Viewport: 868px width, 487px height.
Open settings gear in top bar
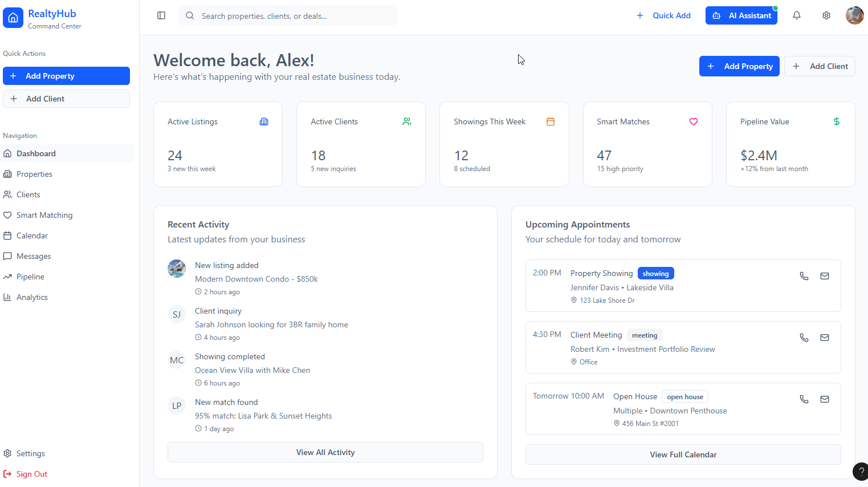tap(826, 15)
